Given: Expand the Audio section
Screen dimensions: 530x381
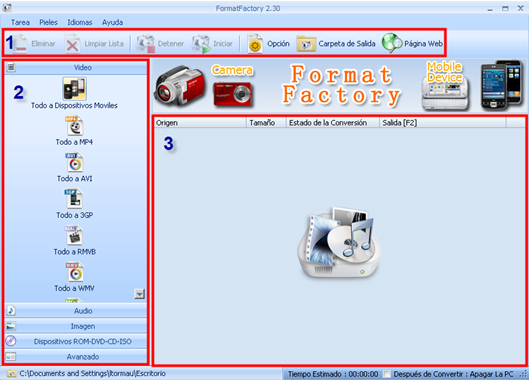Looking at the screenshot, I should (x=76, y=311).
